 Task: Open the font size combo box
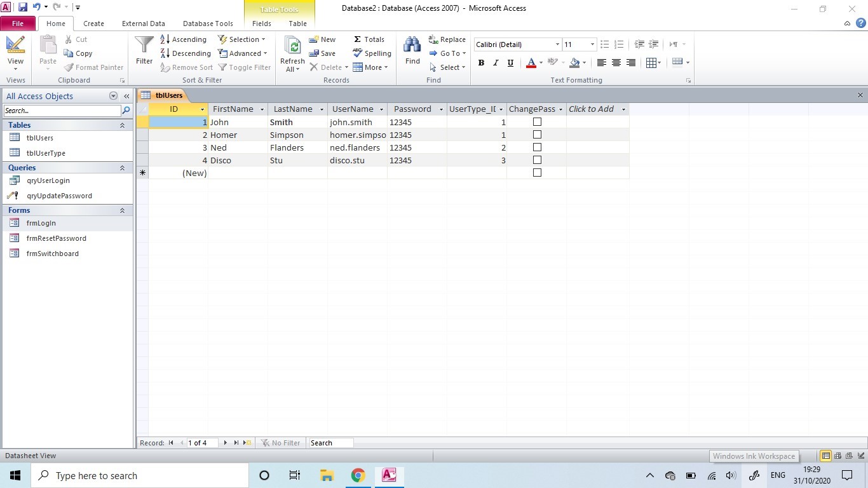click(x=580, y=44)
